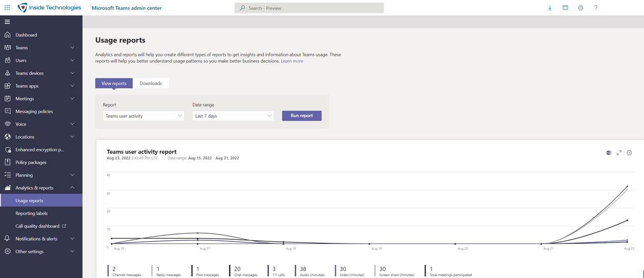The width and height of the screenshot is (644, 278).
Task: Switch to the View reports tab
Action: pos(114,83)
